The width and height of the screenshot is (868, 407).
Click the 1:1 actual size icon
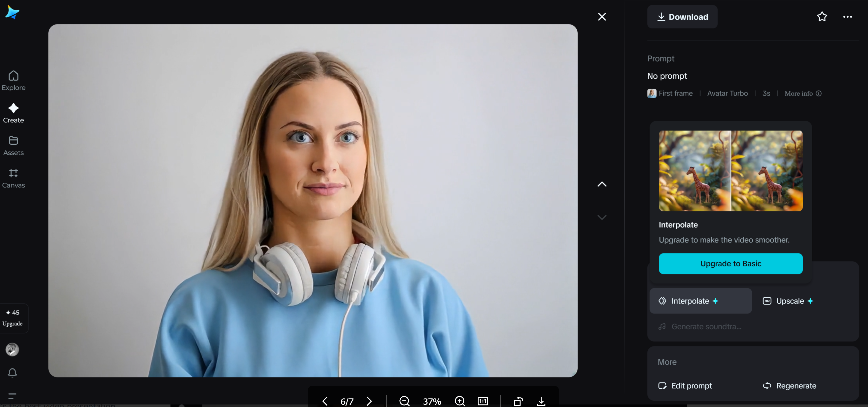482,401
